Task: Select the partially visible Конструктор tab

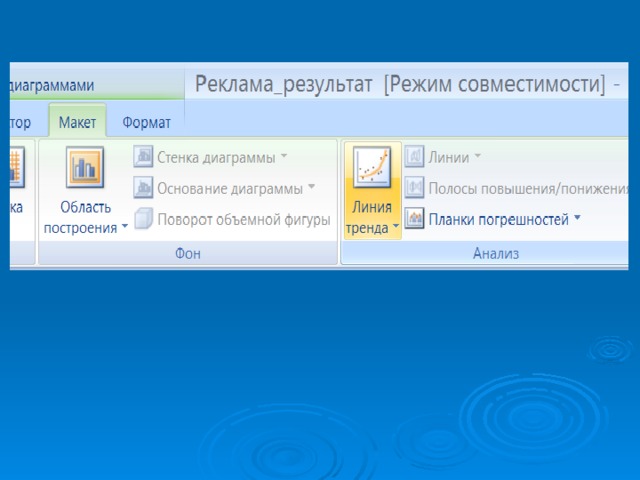Action: [20, 122]
